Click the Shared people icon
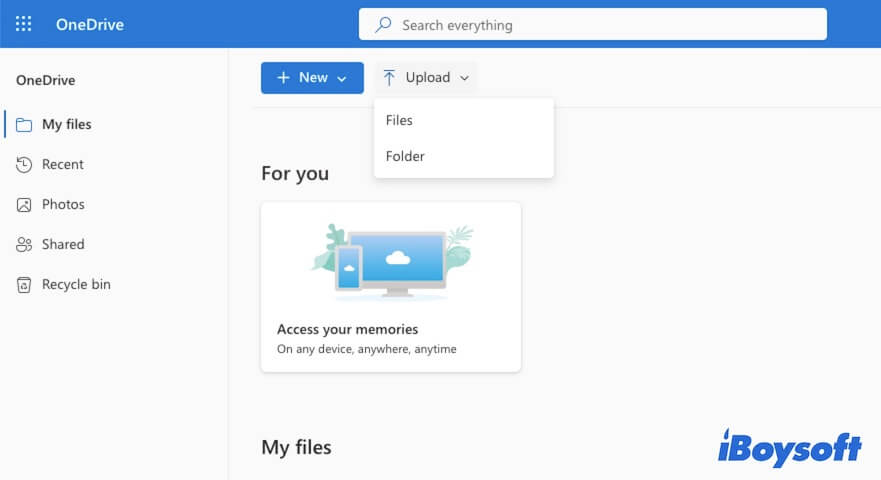The height and width of the screenshot is (480, 881). pos(24,244)
